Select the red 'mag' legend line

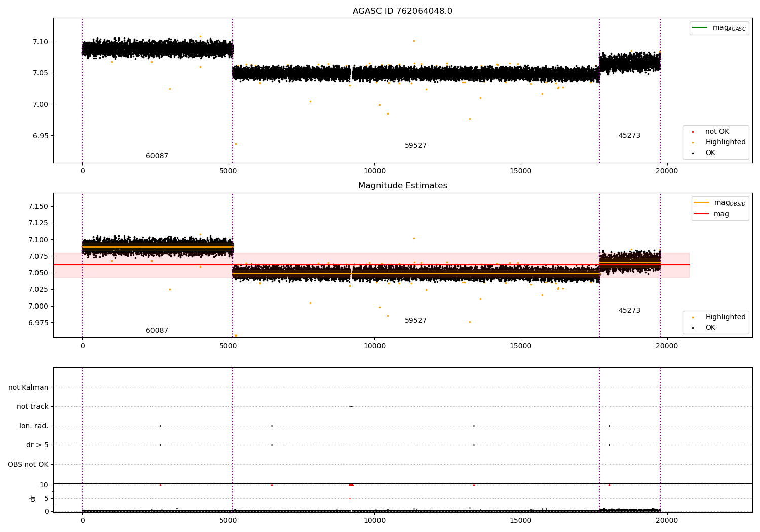point(701,214)
